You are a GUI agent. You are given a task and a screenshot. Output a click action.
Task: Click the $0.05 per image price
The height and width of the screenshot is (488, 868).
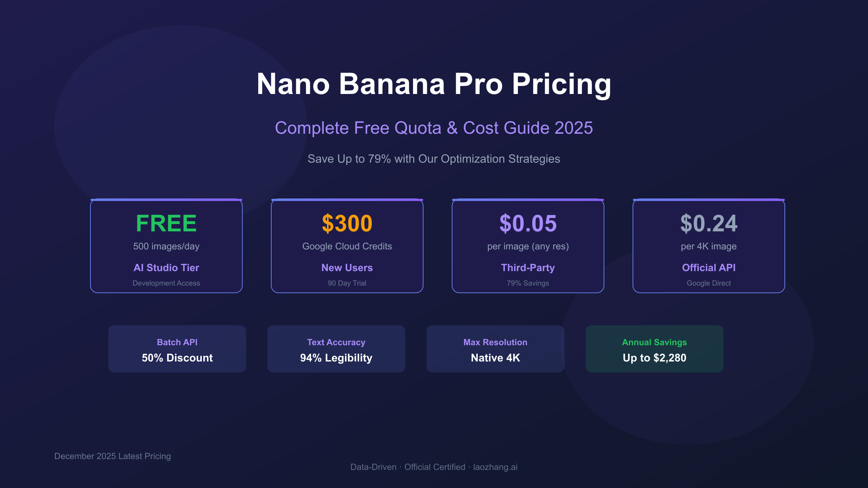528,223
